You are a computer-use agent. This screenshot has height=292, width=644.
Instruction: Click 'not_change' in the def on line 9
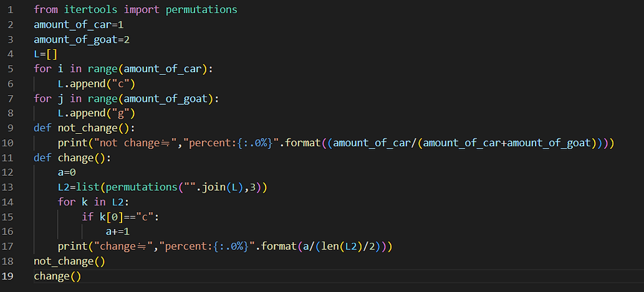point(87,128)
